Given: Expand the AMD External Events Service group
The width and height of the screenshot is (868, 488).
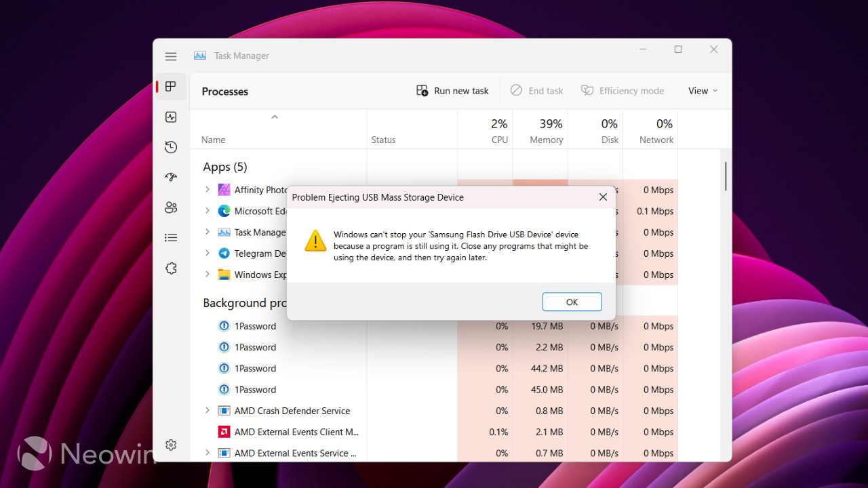Looking at the screenshot, I should tap(208, 453).
